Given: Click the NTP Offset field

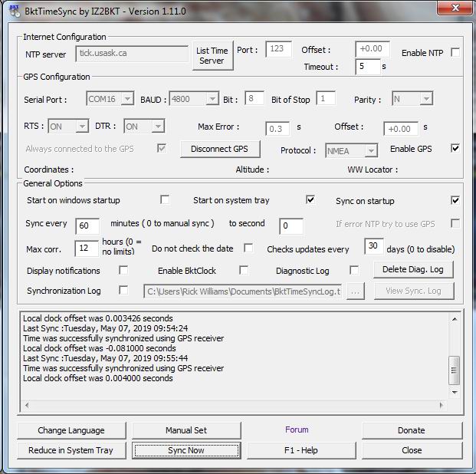Looking at the screenshot, I should pyautogui.click(x=373, y=49).
